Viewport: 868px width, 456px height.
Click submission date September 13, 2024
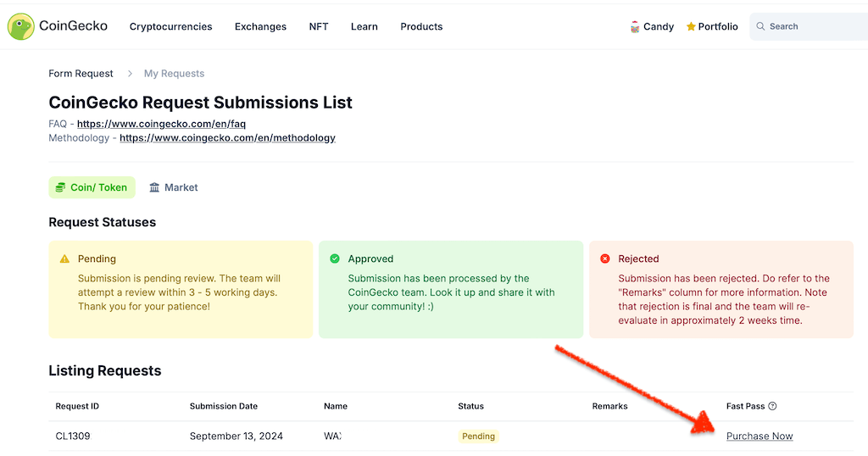point(236,436)
